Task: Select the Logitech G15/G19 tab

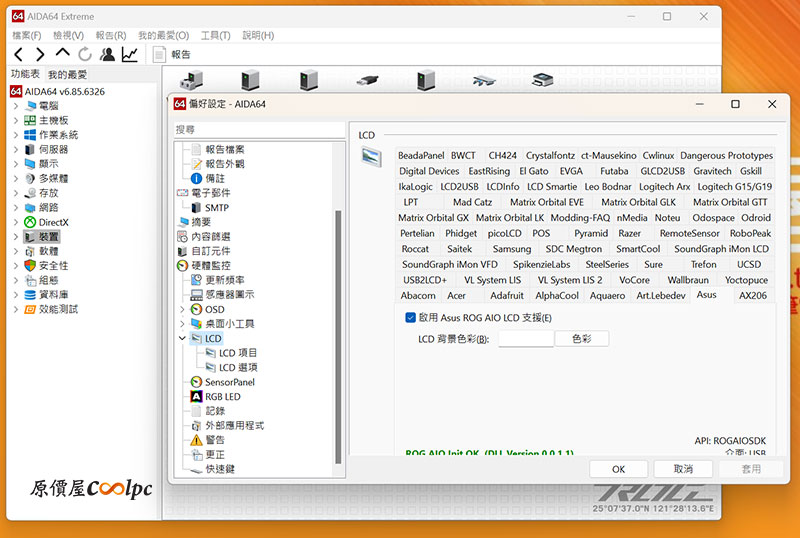Action: (x=734, y=187)
